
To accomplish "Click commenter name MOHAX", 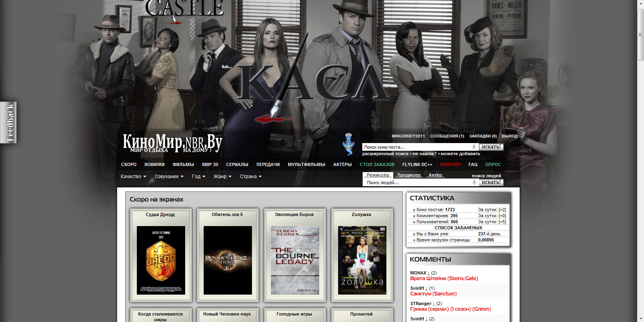I will click(418, 273).
